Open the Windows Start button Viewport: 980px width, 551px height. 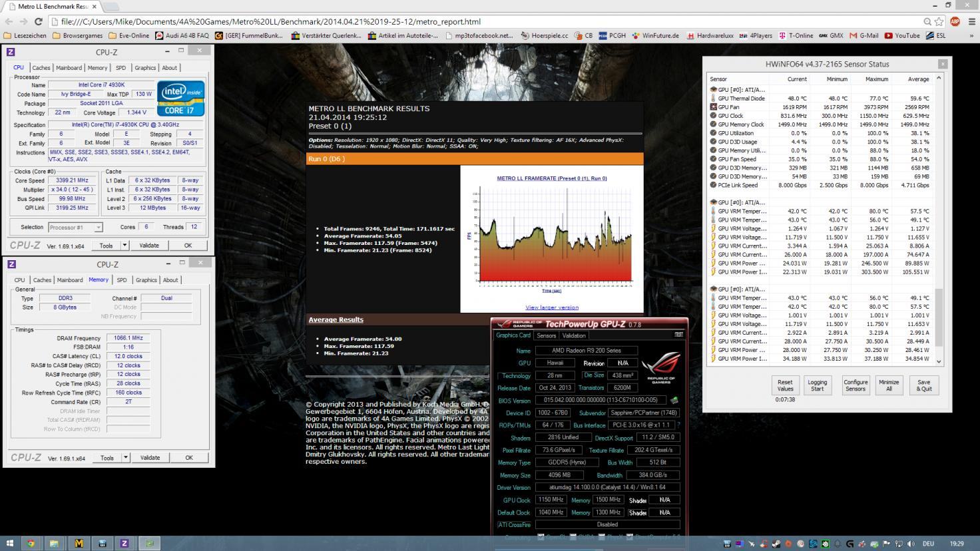pyautogui.click(x=9, y=543)
